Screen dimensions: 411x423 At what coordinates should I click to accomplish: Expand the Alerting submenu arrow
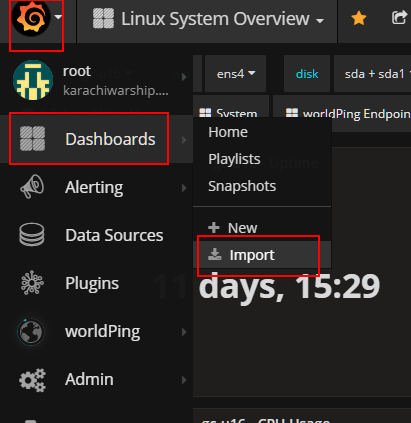(184, 188)
